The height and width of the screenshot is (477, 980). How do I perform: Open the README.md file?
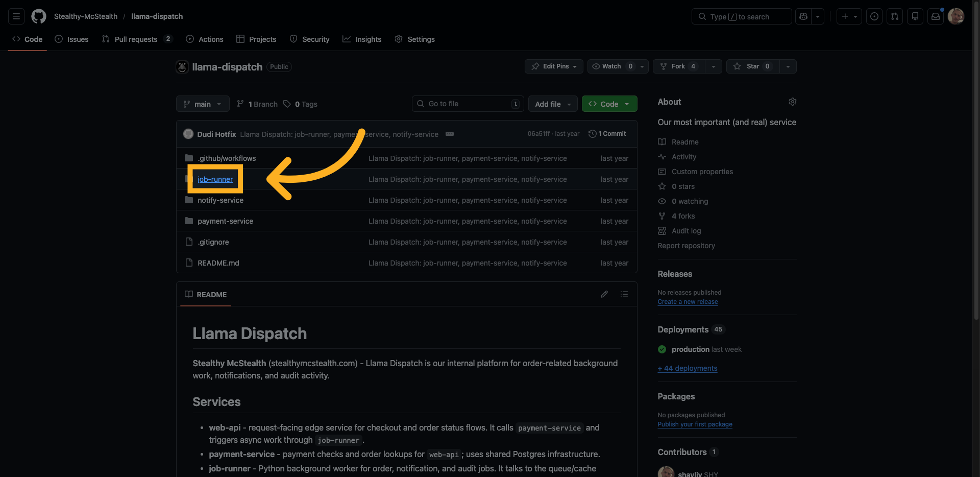218,263
